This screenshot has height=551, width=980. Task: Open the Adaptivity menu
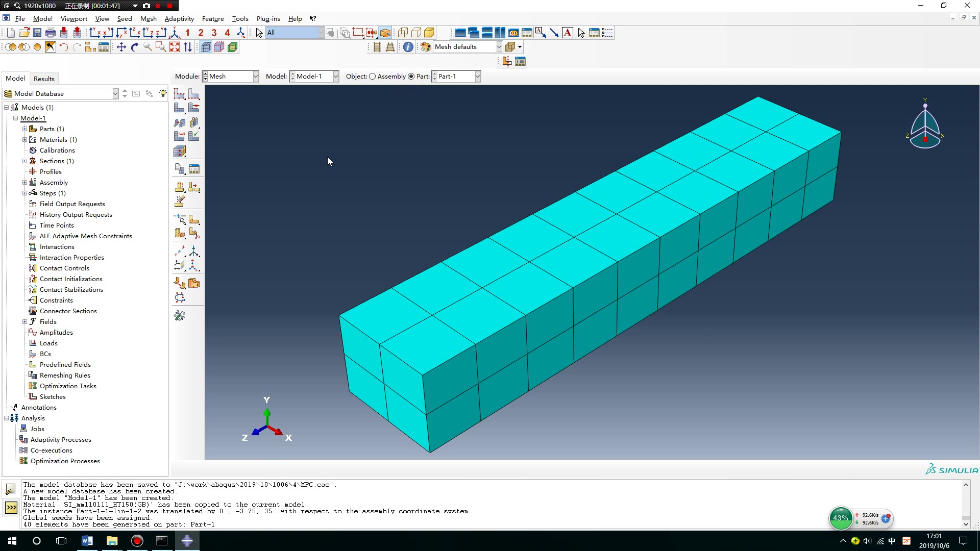[179, 19]
